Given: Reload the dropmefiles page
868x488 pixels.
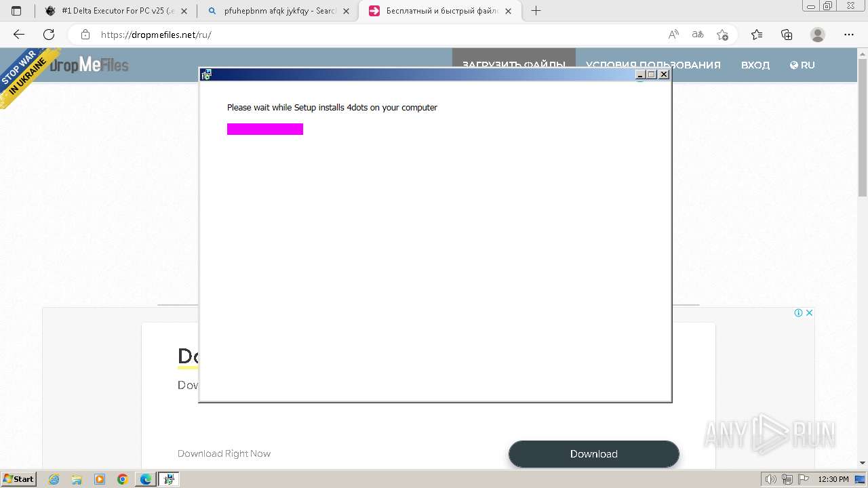Looking at the screenshot, I should click(x=49, y=35).
